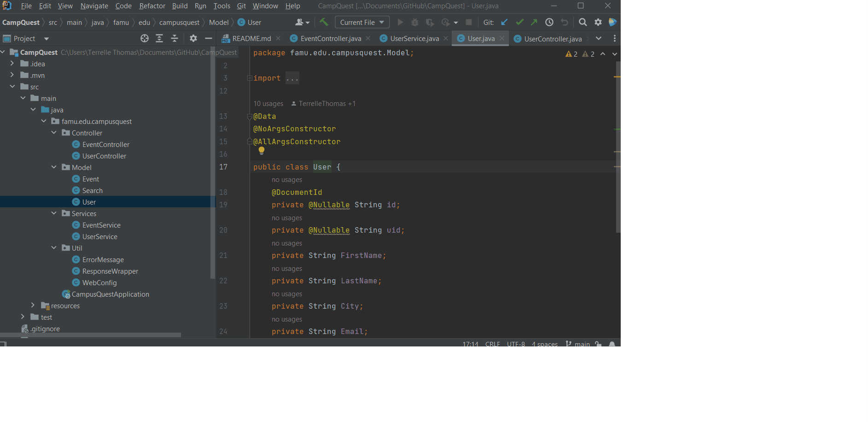The height and width of the screenshot is (422, 868).
Task: Open the Refactor menu
Action: (x=152, y=6)
